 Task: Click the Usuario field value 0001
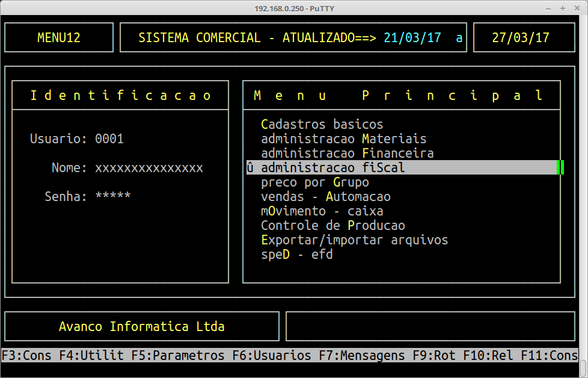109,139
